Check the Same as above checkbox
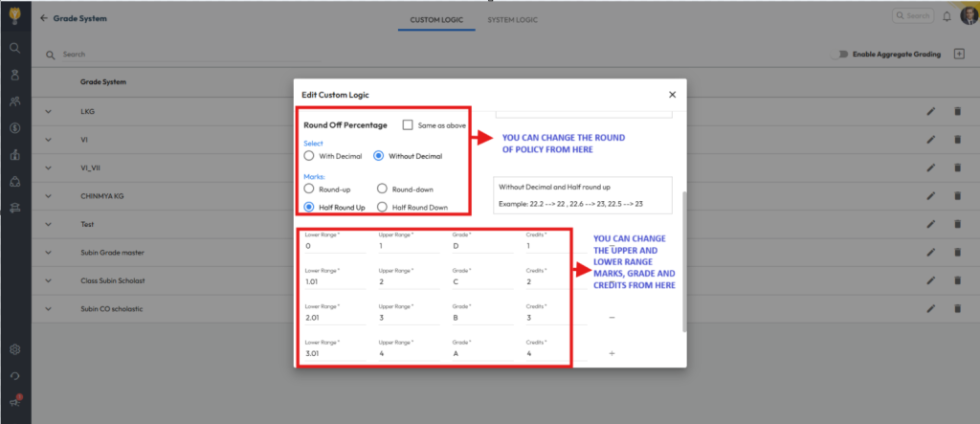 408,124
